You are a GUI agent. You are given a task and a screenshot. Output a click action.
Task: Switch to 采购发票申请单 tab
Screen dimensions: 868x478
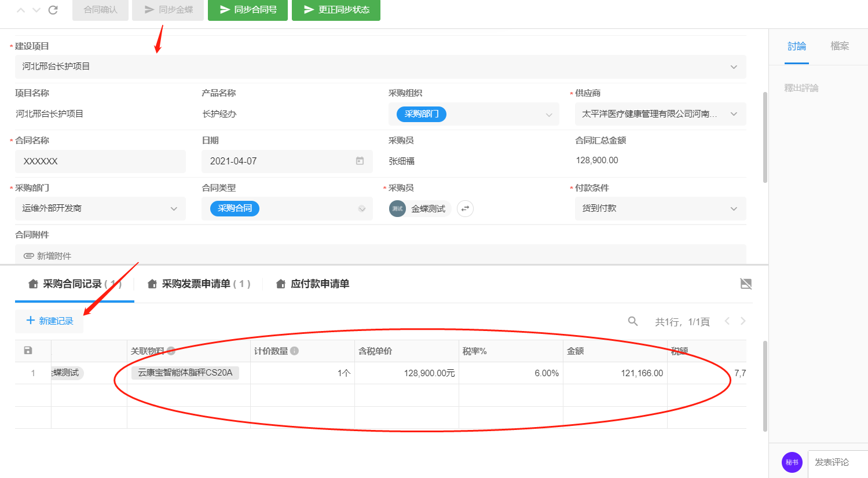(199, 284)
